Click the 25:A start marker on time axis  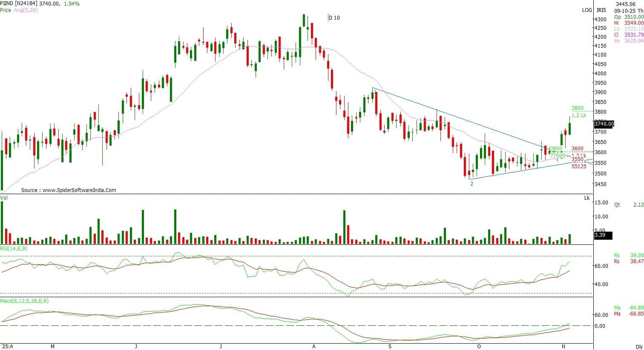(7, 347)
